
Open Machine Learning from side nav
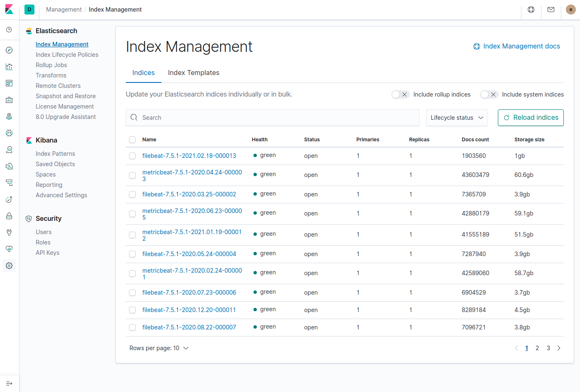pos(9,133)
